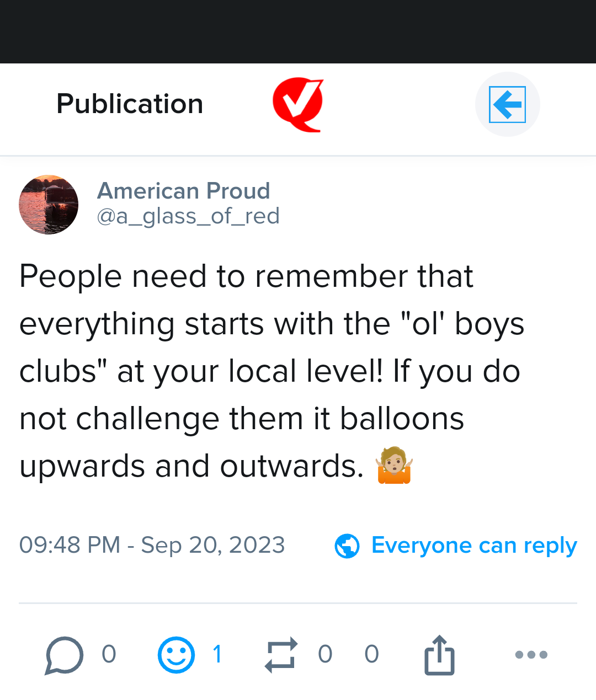The image size is (596, 700).
Task: Tap the back arrow button
Action: [x=507, y=104]
